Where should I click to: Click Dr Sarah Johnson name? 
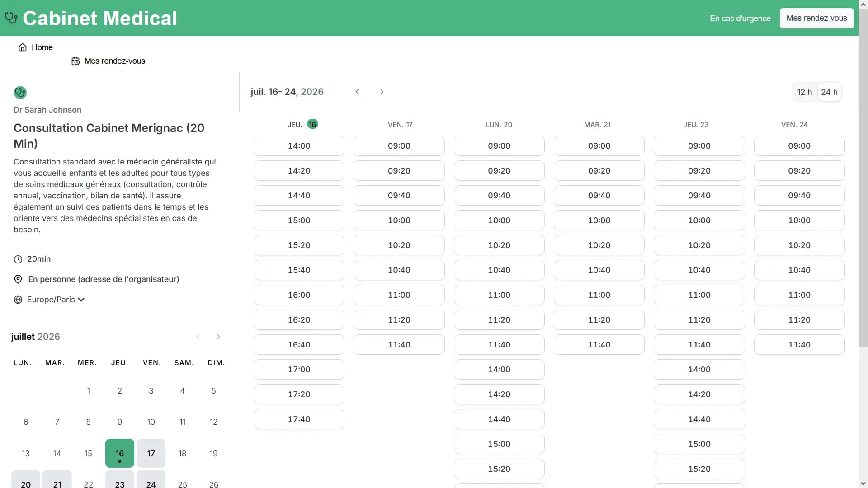tap(47, 110)
